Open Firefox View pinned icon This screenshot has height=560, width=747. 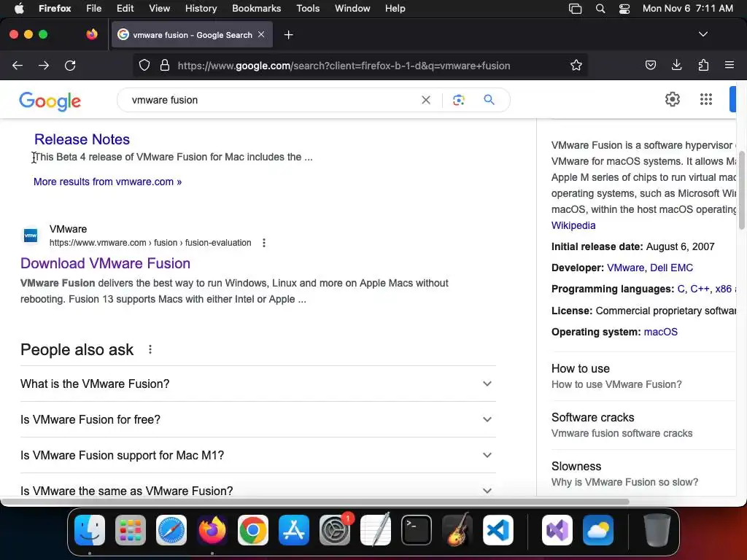pyautogui.click(x=92, y=34)
